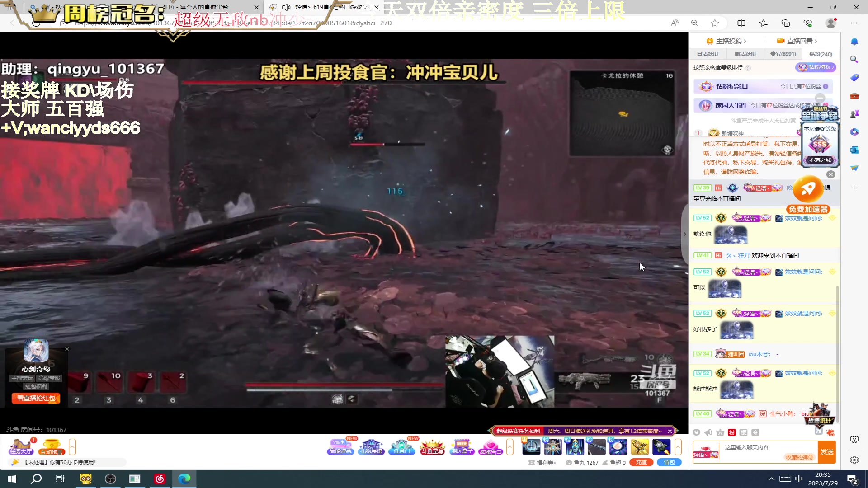Close the 心剑奇缘 promo card
The width and height of the screenshot is (868, 488).
pos(67,349)
